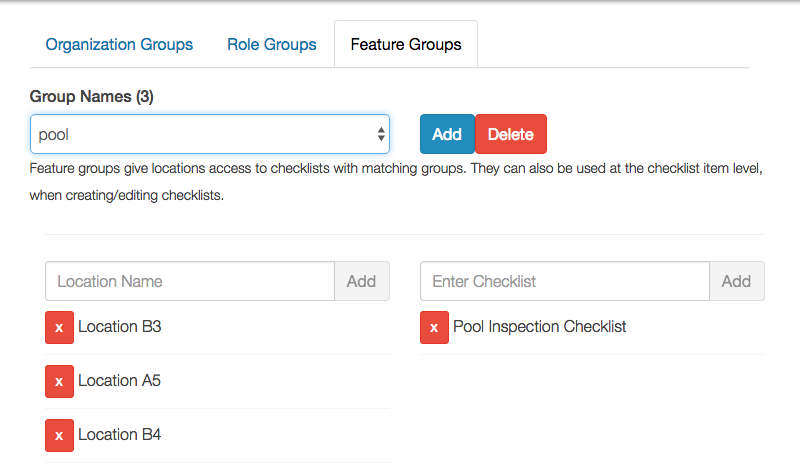Viewport: 800px width, 473px height.
Task: Select the Feature Groups tab
Action: coord(406,45)
